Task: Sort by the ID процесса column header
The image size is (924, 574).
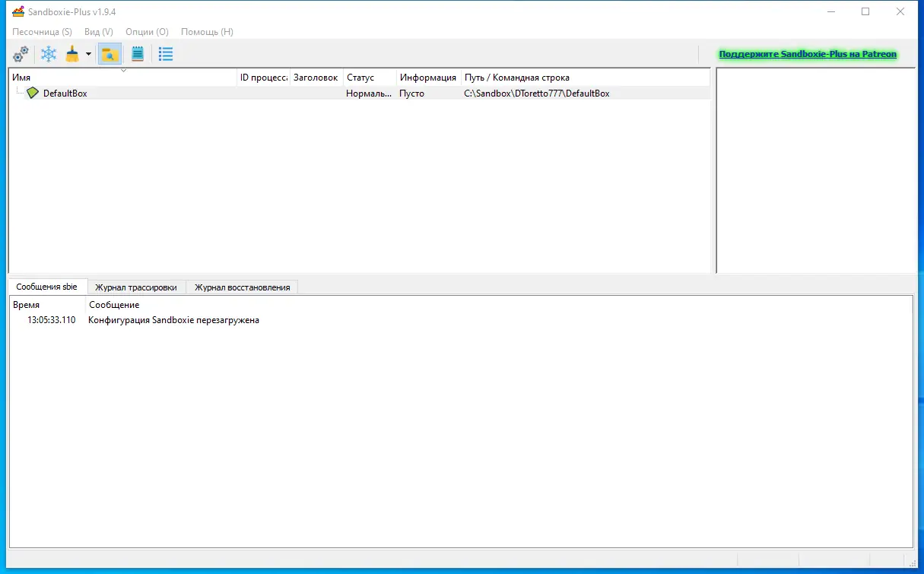Action: (263, 78)
